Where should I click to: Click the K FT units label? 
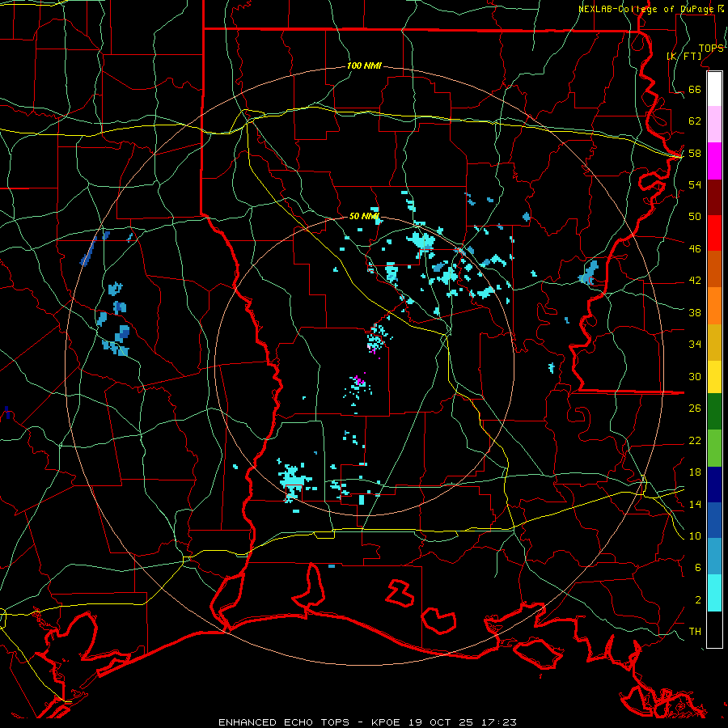(684, 56)
